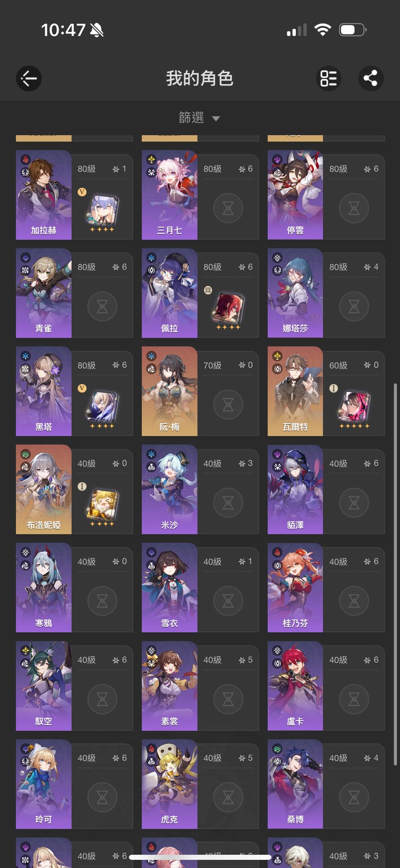Tap empty light cone slot for 三月七
This screenshot has width=400, height=868.
228,208
